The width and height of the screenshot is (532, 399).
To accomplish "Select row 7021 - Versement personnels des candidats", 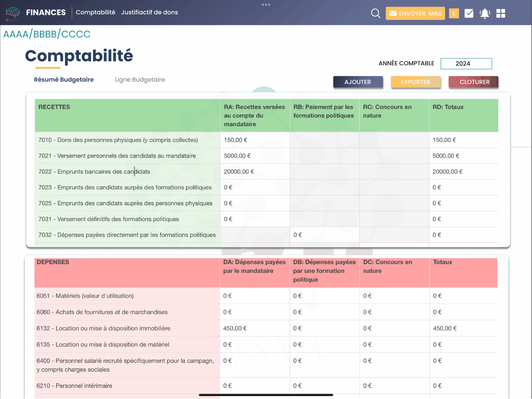I will pos(266,156).
